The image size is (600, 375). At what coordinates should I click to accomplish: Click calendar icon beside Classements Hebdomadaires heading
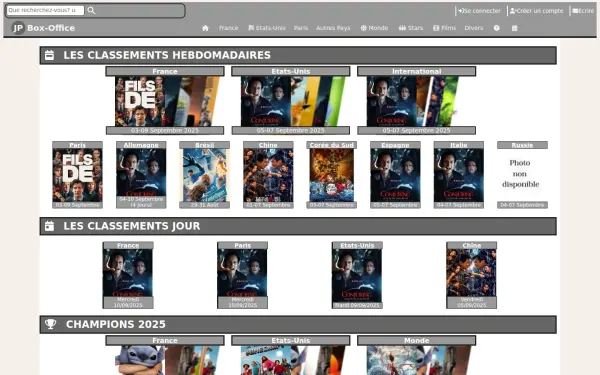pyautogui.click(x=49, y=55)
